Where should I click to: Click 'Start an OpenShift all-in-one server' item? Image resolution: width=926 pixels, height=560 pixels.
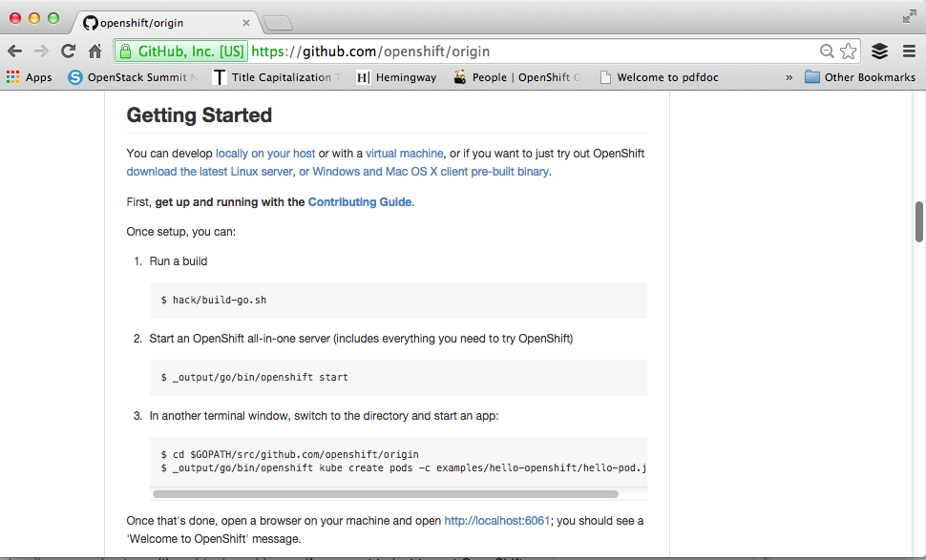tap(361, 339)
